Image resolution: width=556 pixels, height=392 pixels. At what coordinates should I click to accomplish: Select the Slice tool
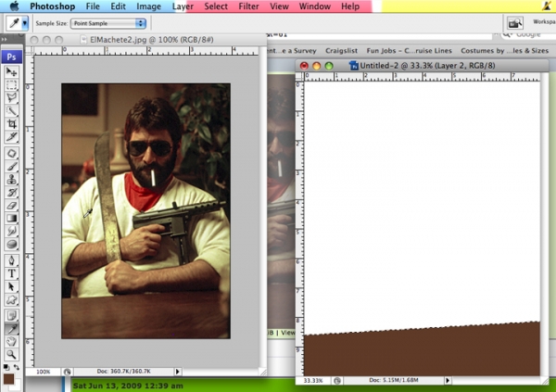[11, 136]
